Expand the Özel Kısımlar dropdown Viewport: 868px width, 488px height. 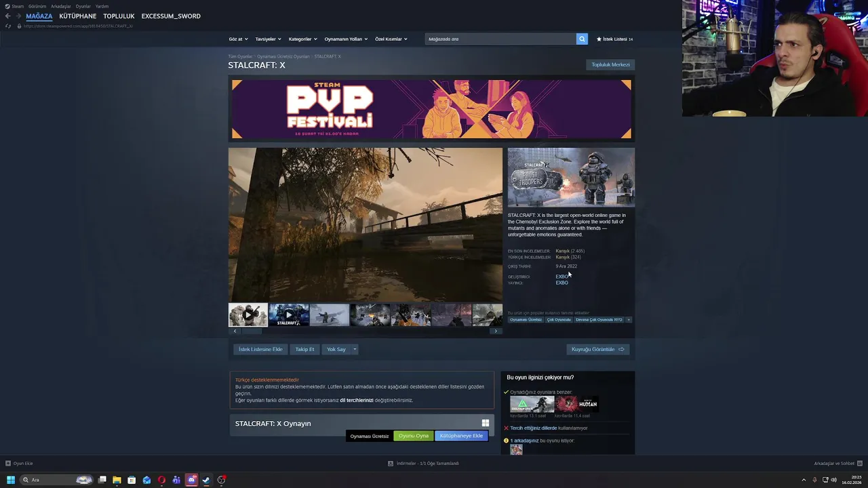pos(391,39)
